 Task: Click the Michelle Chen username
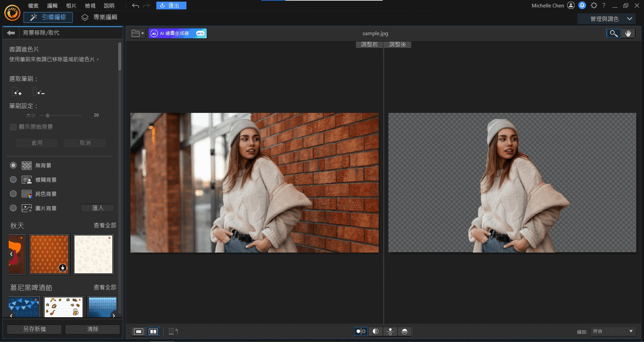tap(548, 6)
